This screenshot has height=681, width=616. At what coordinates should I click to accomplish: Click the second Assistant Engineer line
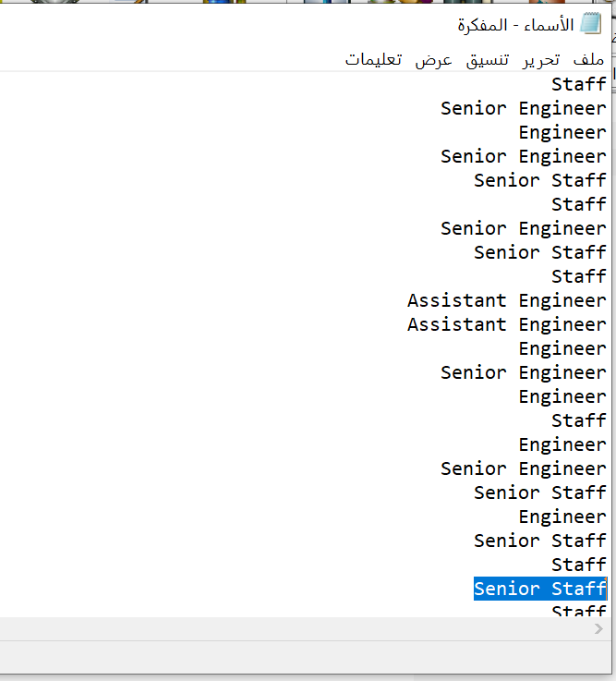tap(507, 324)
